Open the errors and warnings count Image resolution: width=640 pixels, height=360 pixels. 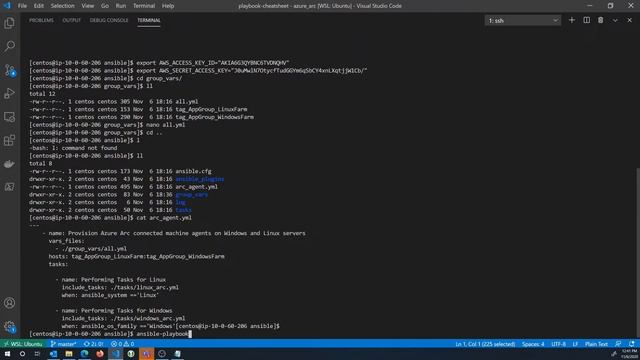(x=122, y=344)
